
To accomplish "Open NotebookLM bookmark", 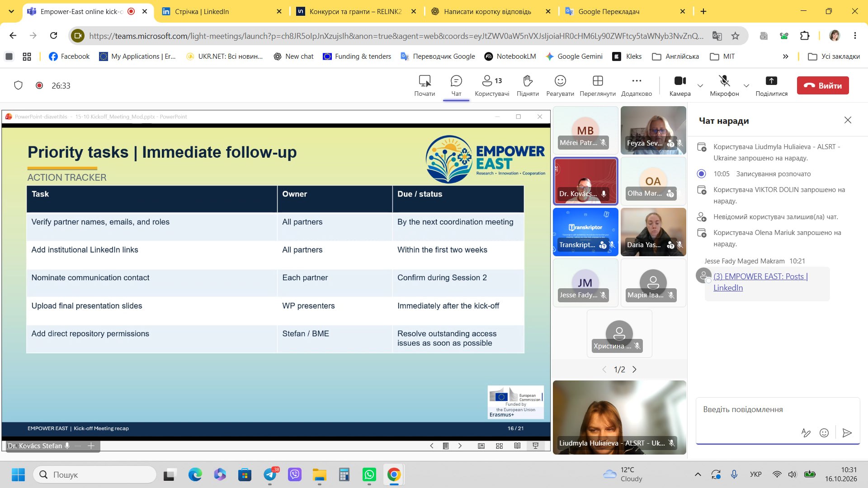I will pyautogui.click(x=510, y=56).
